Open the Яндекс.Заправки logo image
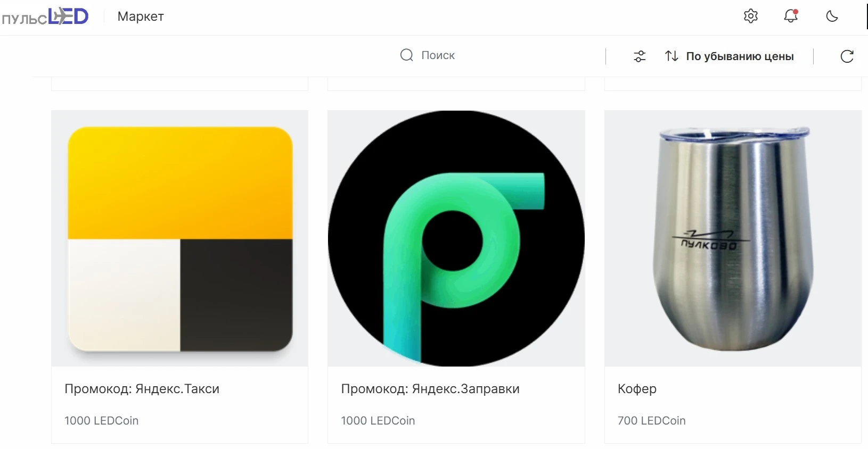Screen dimensions: 868x449 point(456,238)
